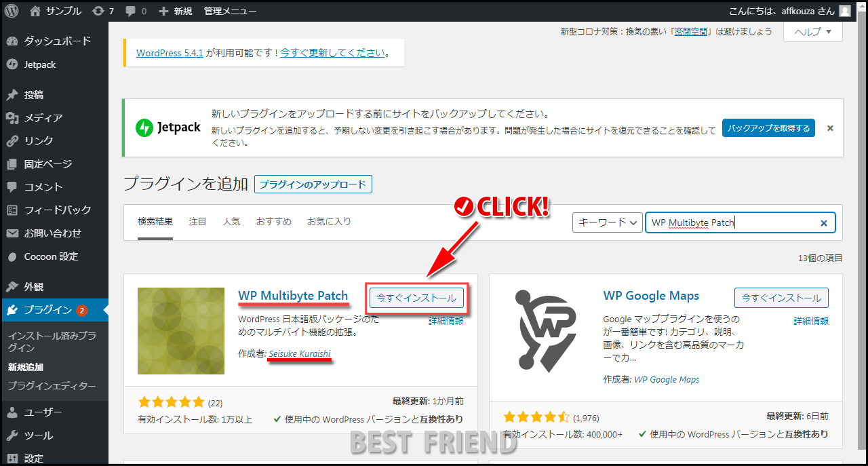Click the プラグインのアップロード button
Image resolution: width=868 pixels, height=466 pixels.
313,184
